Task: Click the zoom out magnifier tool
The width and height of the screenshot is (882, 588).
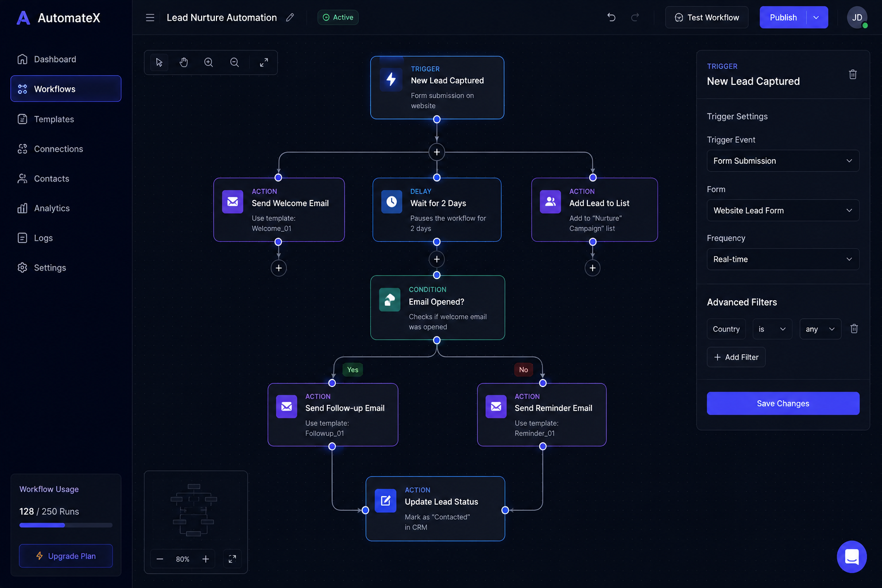Action: point(234,63)
